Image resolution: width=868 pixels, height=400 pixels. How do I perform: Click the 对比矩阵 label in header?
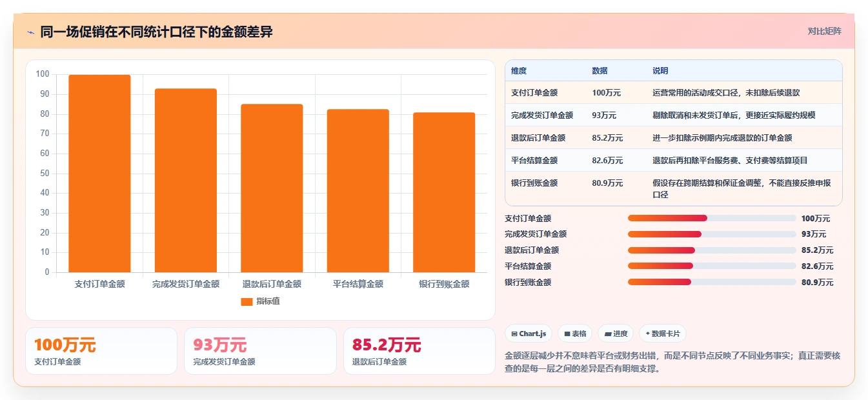(825, 31)
